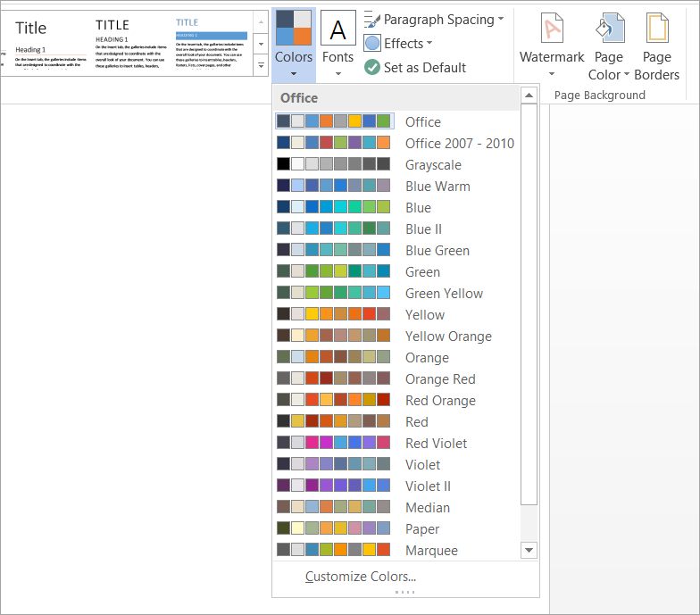This screenshot has height=615, width=700.
Task: Expand the Page Color dropdown arrow
Action: click(x=627, y=73)
